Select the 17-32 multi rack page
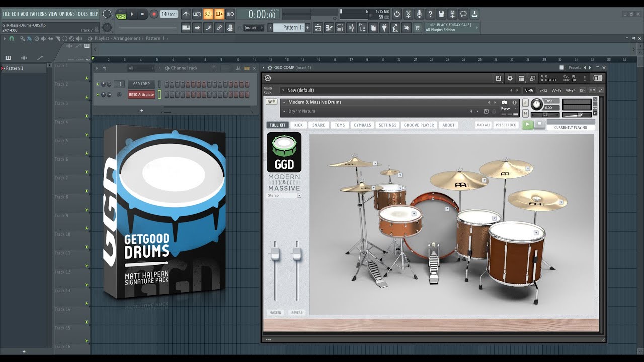This screenshot has height=362, width=644. pyautogui.click(x=543, y=90)
